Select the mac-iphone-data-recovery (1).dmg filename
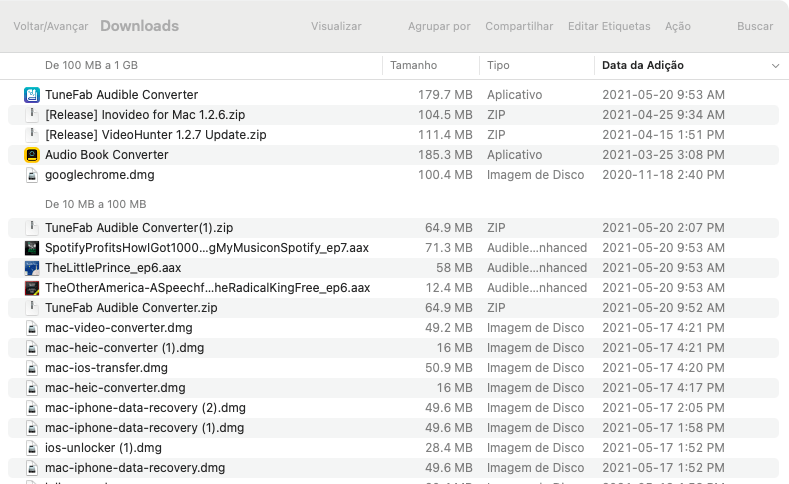 [144, 428]
